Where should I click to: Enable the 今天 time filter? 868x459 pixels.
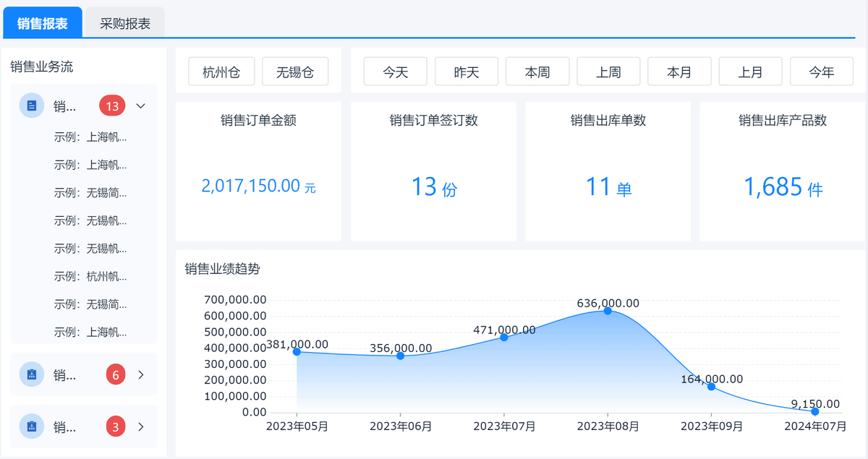tap(395, 71)
